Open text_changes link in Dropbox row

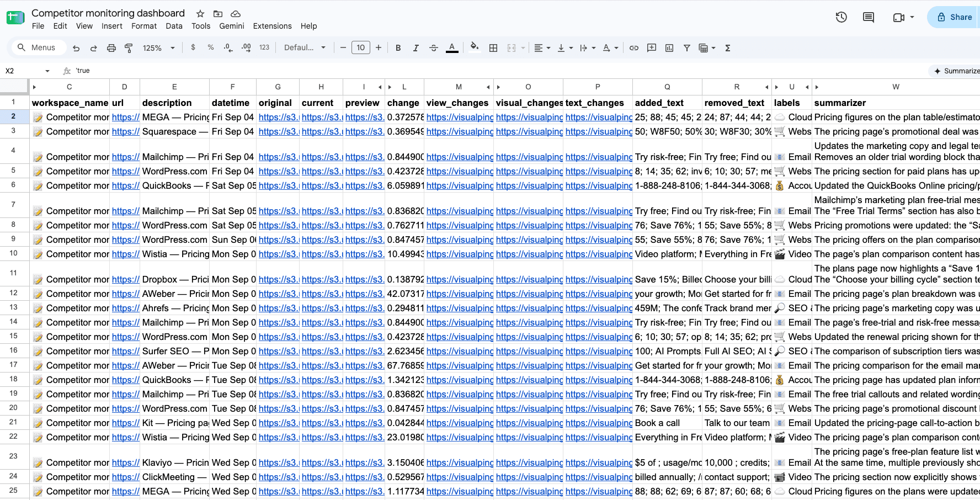(599, 279)
